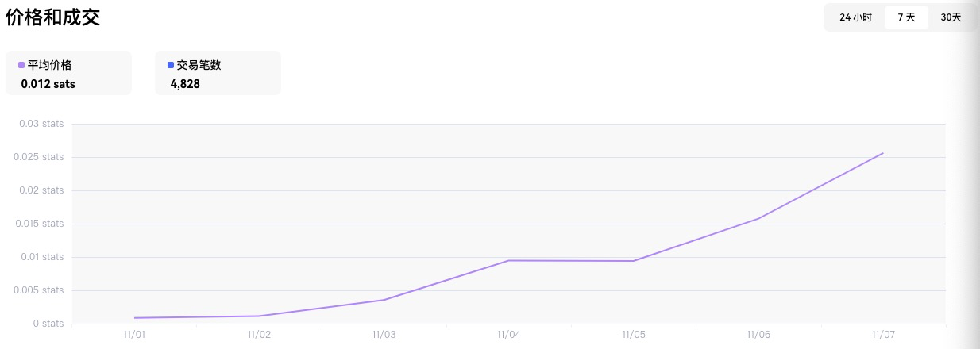
Task: Click the price line peak at 11/07
Action: pos(882,153)
